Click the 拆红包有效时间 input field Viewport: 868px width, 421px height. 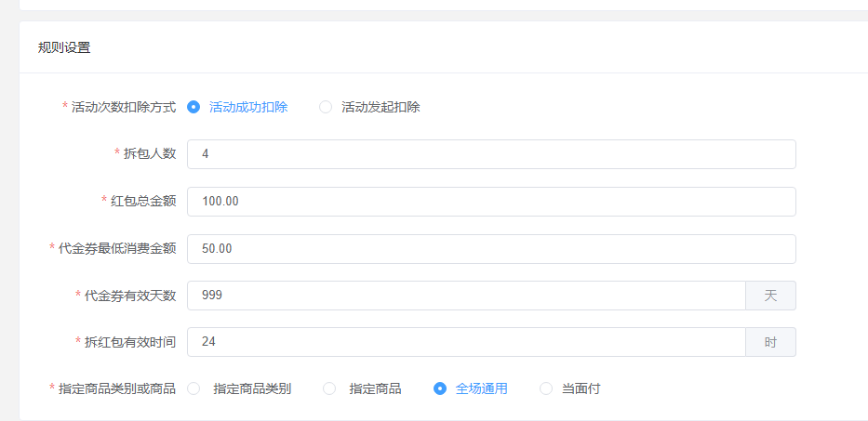click(467, 342)
